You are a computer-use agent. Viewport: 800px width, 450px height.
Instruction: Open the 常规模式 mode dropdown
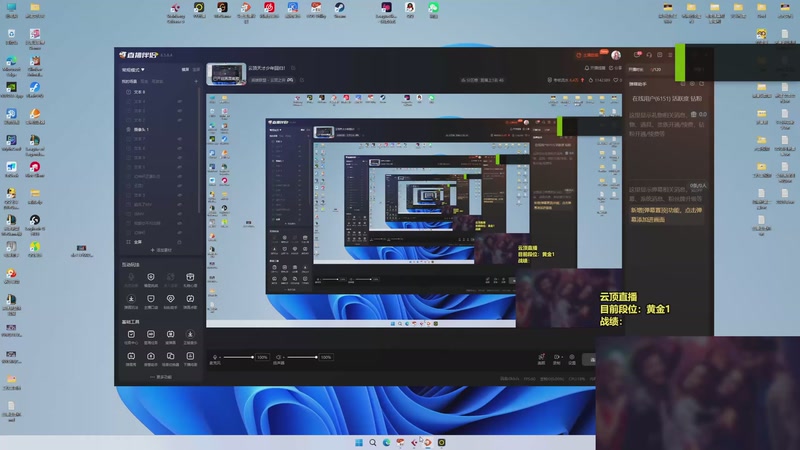pyautogui.click(x=133, y=69)
